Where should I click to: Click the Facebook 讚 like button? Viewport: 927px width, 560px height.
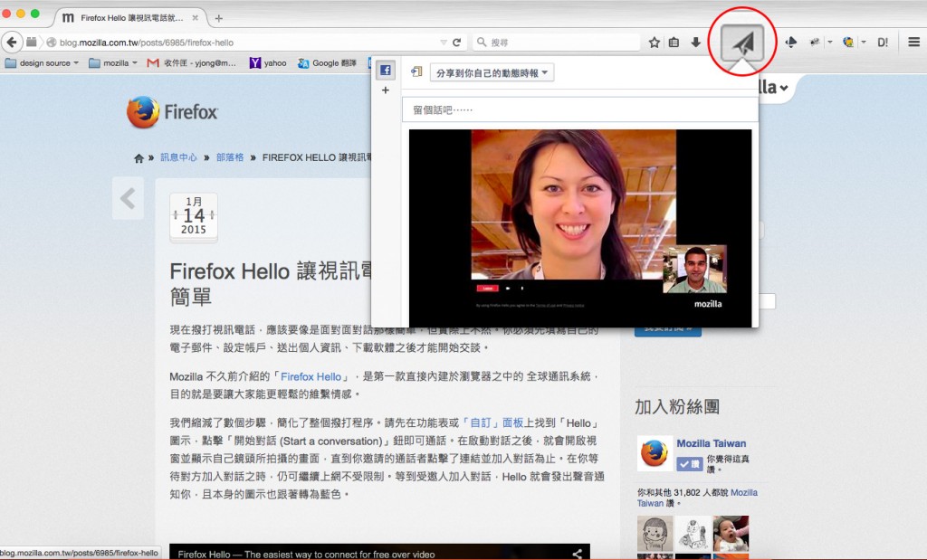point(689,464)
